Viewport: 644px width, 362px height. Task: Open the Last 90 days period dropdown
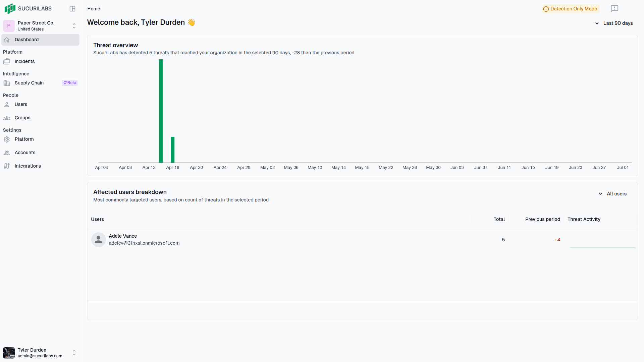pos(614,23)
